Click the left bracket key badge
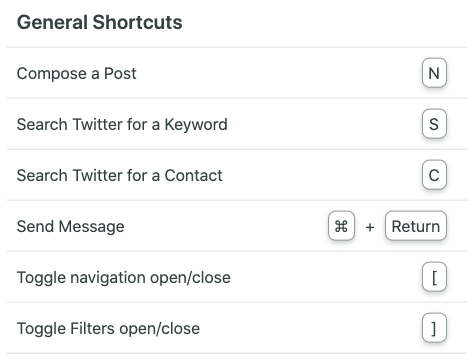This screenshot has height=361, width=475. (x=434, y=277)
